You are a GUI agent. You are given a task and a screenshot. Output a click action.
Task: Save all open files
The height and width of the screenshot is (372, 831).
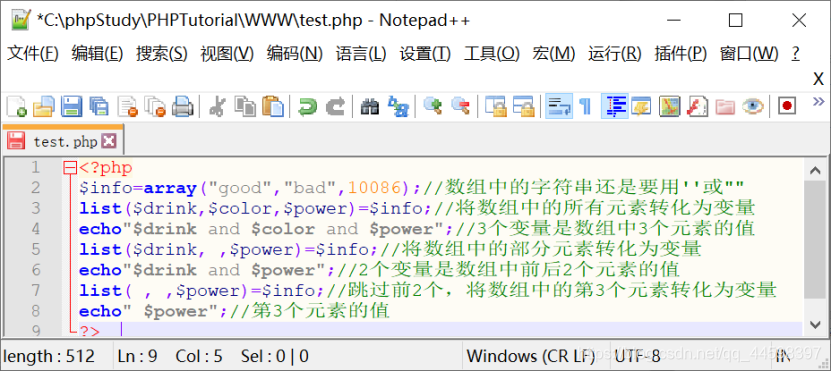[99, 107]
